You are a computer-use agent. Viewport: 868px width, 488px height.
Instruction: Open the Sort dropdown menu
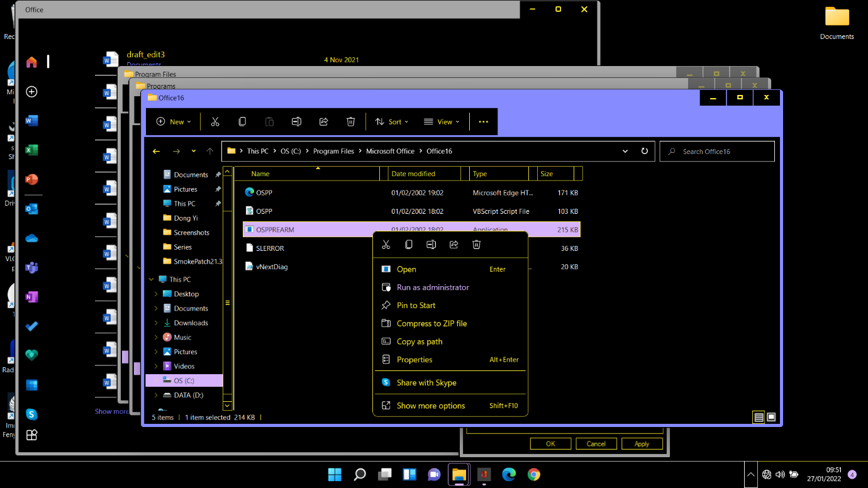[391, 122]
